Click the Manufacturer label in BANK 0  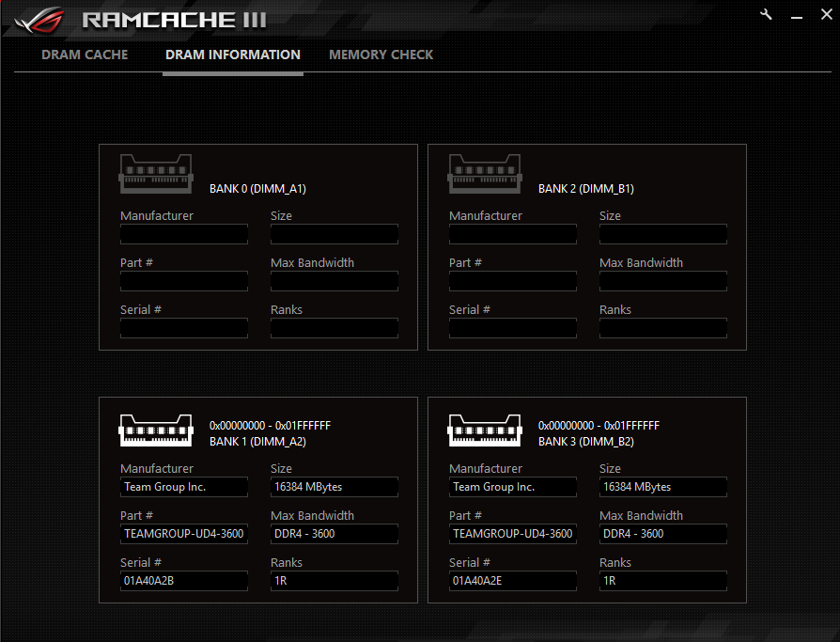(157, 215)
